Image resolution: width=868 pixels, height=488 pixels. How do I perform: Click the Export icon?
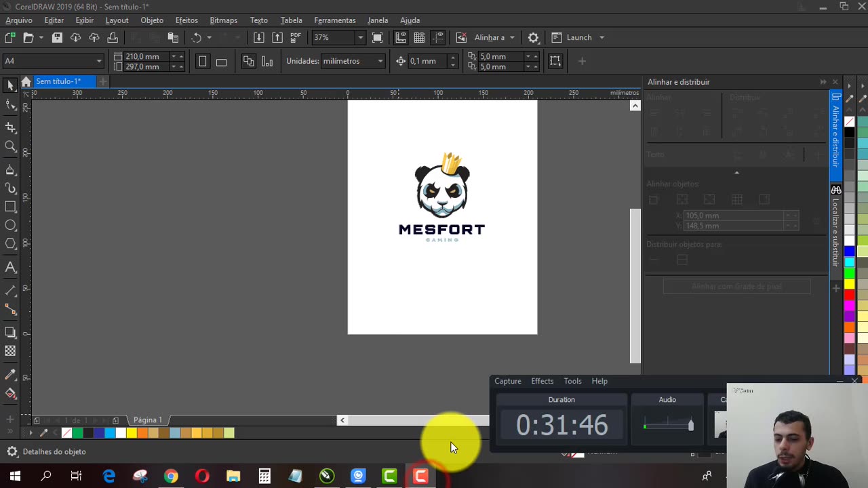[x=277, y=37]
